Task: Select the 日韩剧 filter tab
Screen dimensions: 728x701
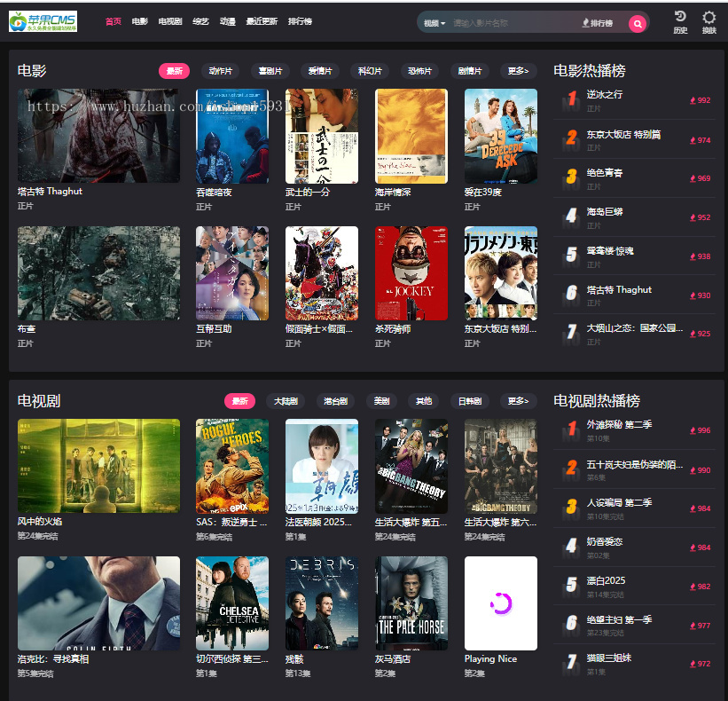Action: 470,401
